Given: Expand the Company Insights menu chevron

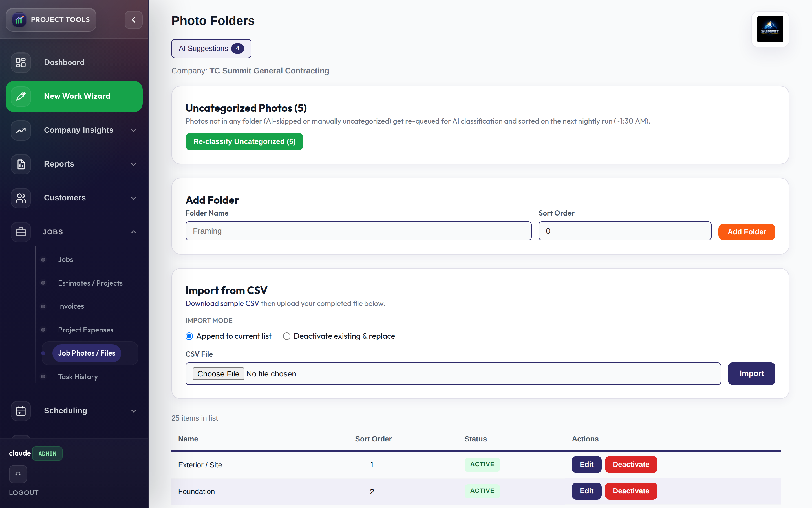Looking at the screenshot, I should [x=134, y=130].
